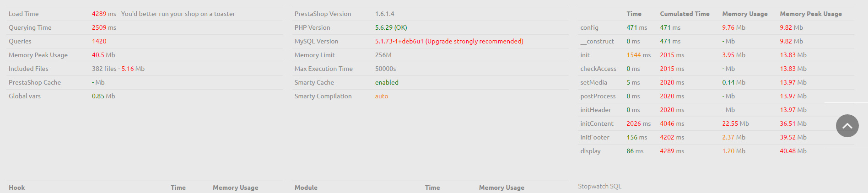Click the Queries count 1420
The width and height of the screenshot is (868, 193).
[99, 41]
